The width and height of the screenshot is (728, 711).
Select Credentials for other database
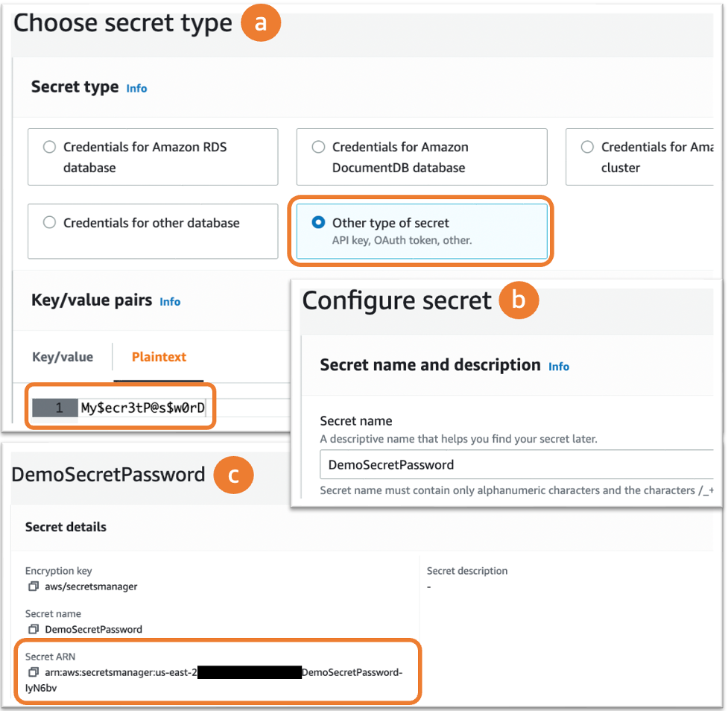tap(49, 222)
